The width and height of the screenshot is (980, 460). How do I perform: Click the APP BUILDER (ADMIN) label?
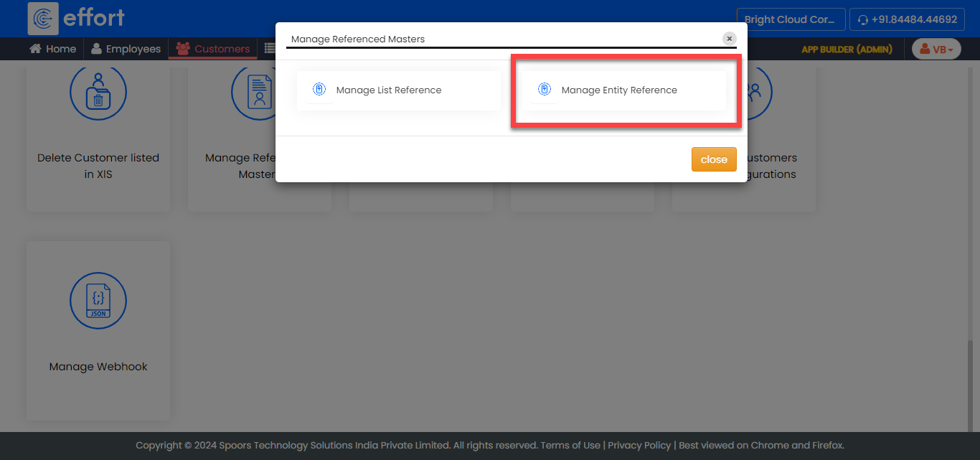coord(847,49)
